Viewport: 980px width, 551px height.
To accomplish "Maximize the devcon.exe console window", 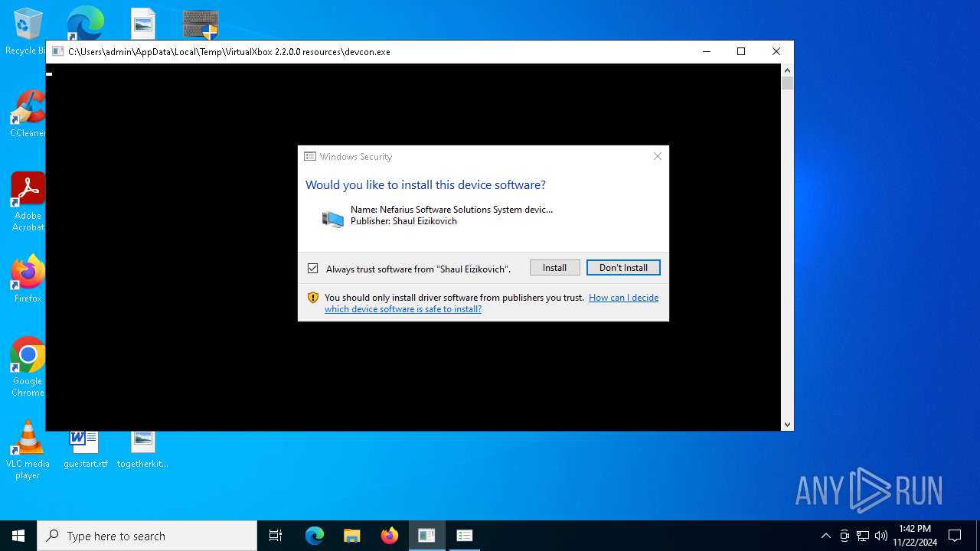I will coord(741,51).
